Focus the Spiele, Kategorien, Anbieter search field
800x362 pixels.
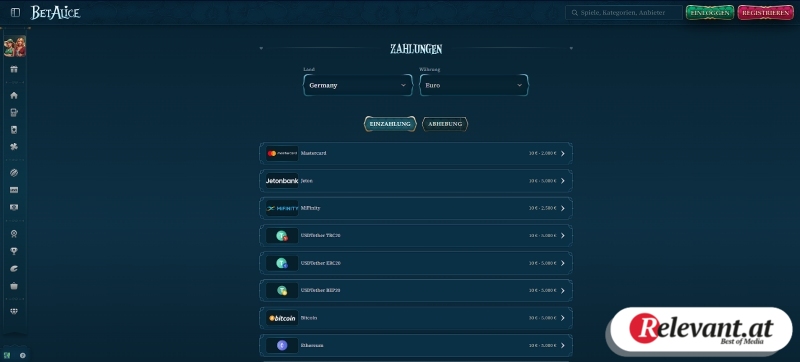pyautogui.click(x=624, y=13)
